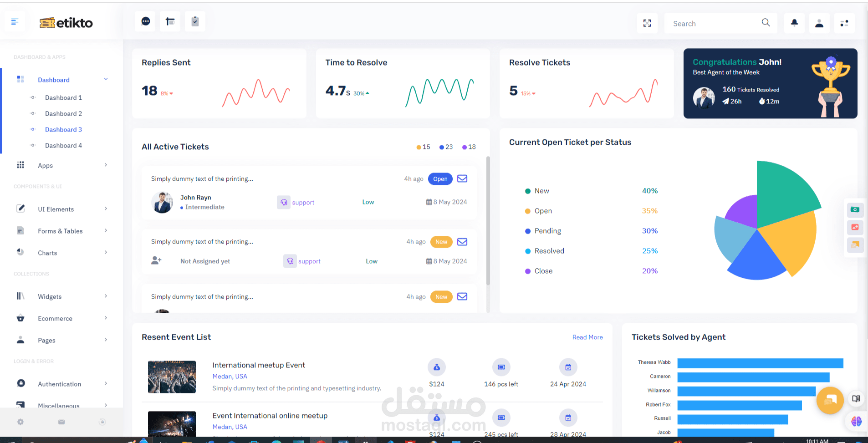This screenshot has height=443, width=868.
Task: Open the clipboard checklist icon in top bar
Action: pos(195,21)
